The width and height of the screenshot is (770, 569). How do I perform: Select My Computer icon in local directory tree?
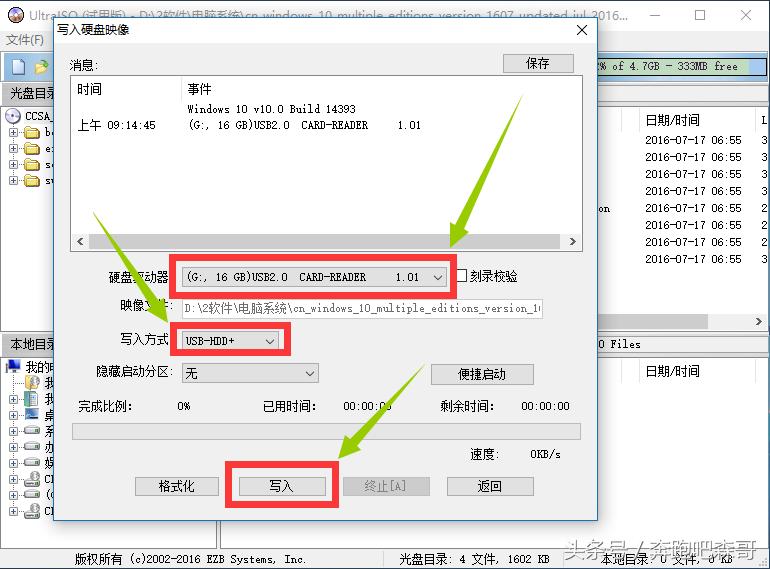click(14, 366)
